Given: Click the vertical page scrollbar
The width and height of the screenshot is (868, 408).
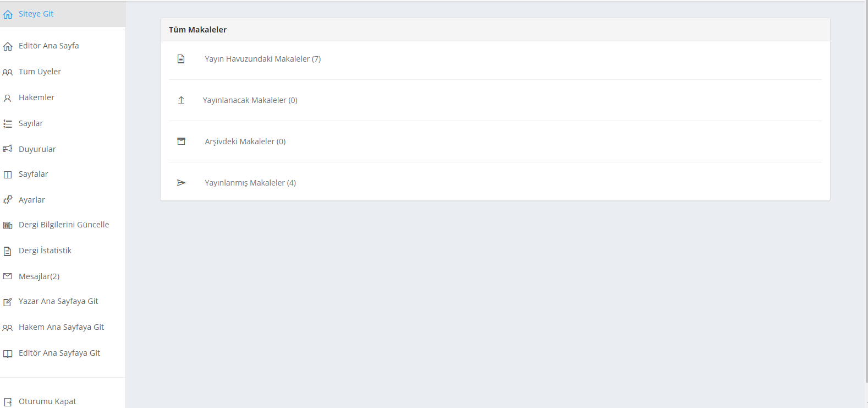Looking at the screenshot, I should click(x=866, y=193).
